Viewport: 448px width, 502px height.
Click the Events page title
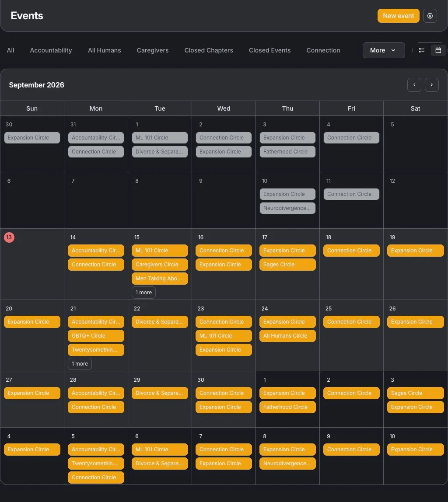27,16
